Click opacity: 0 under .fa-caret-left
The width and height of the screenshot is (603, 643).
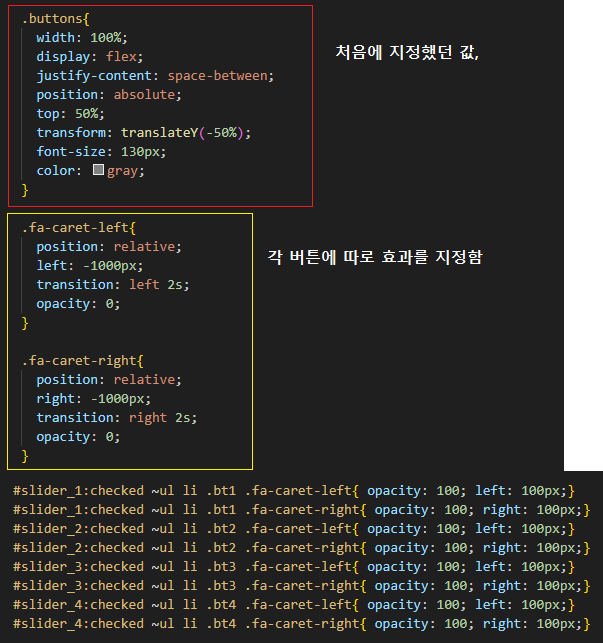(78, 304)
